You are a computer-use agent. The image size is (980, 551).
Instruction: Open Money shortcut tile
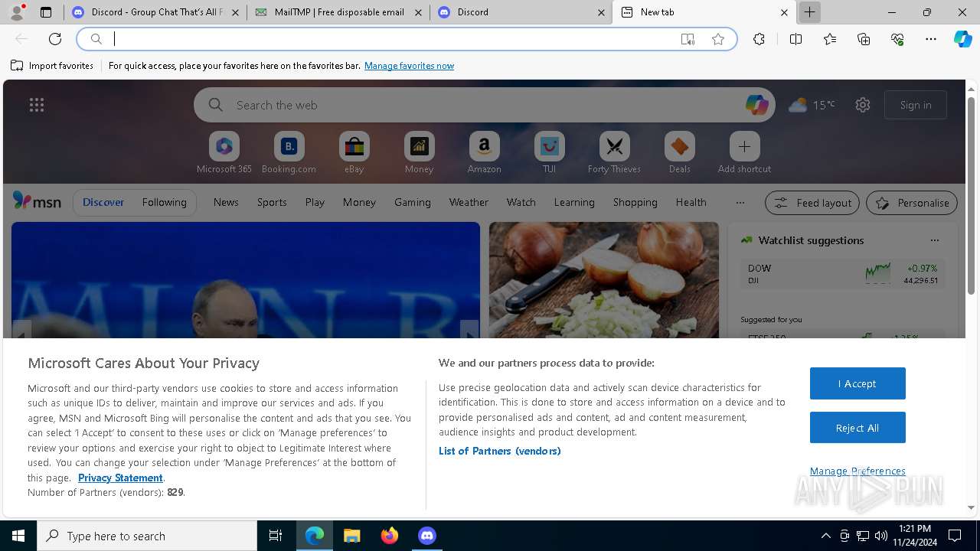click(420, 153)
